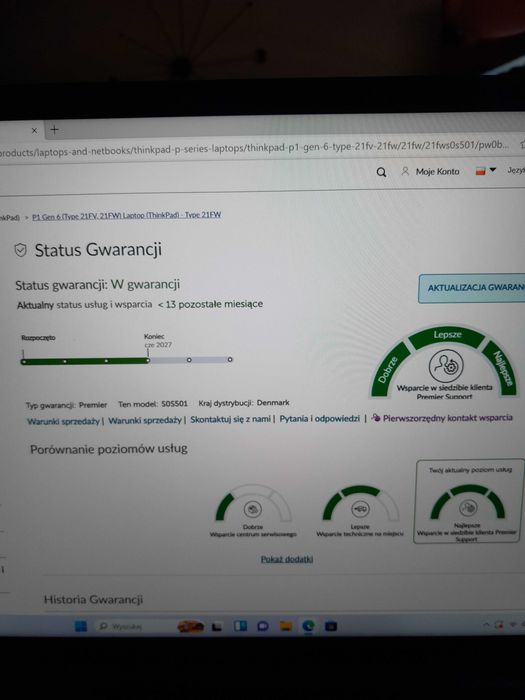
Task: Open the Polish flag country dropdown
Action: [x=486, y=171]
